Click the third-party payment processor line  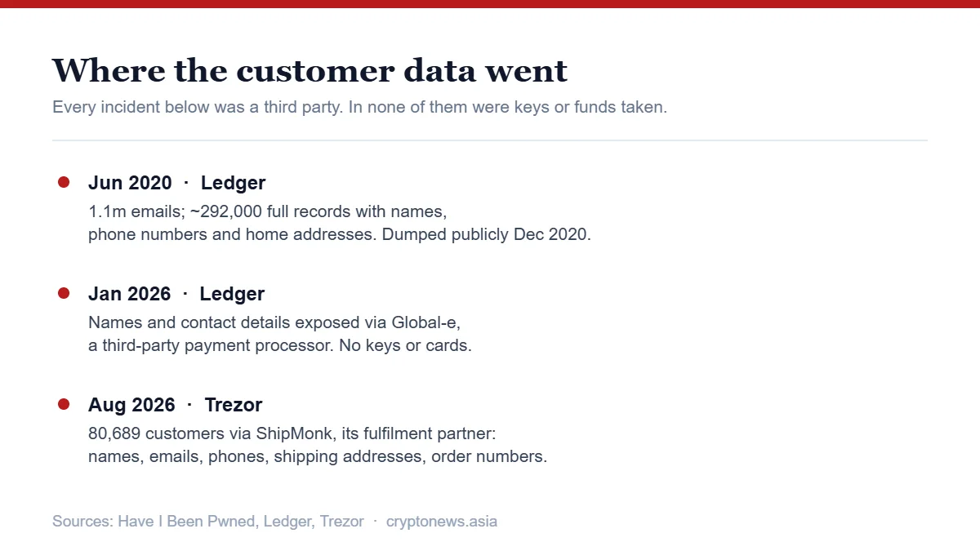(280, 346)
